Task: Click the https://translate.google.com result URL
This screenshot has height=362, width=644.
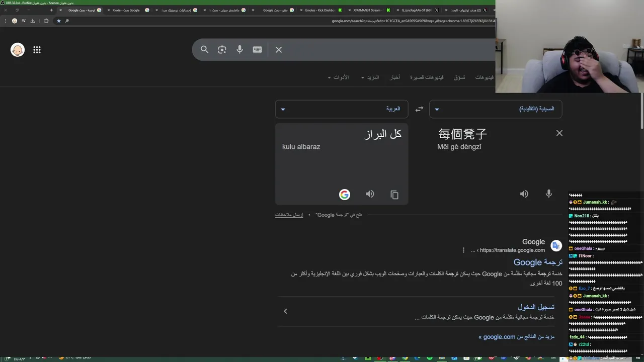Action: click(x=512, y=250)
